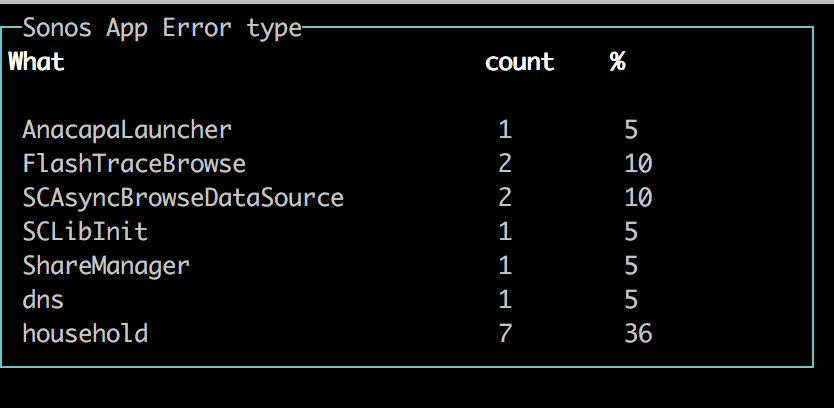Click the count value for FlashTraceBrowse
This screenshot has height=408, width=834.
click(505, 164)
